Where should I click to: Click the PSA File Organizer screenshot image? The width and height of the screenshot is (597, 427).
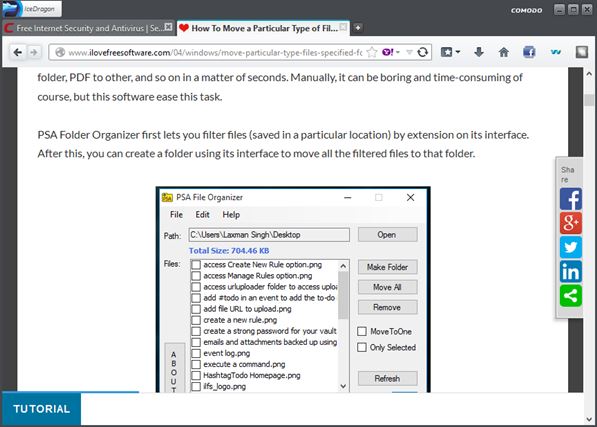click(x=293, y=289)
